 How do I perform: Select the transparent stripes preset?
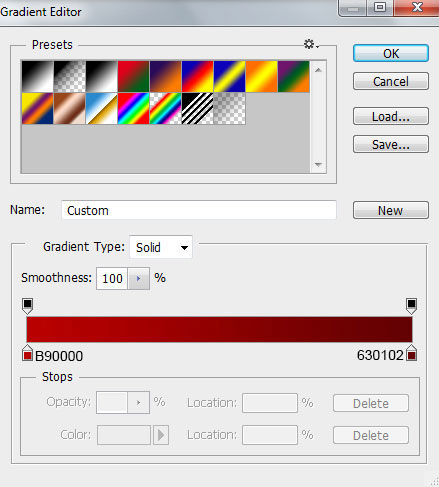pos(197,108)
